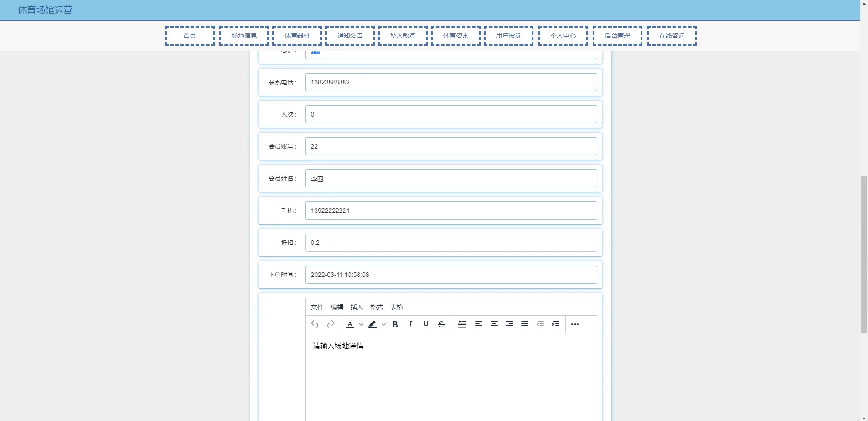Toggle strikethrough formatting
Screen dimensions: 868x421
441,324
